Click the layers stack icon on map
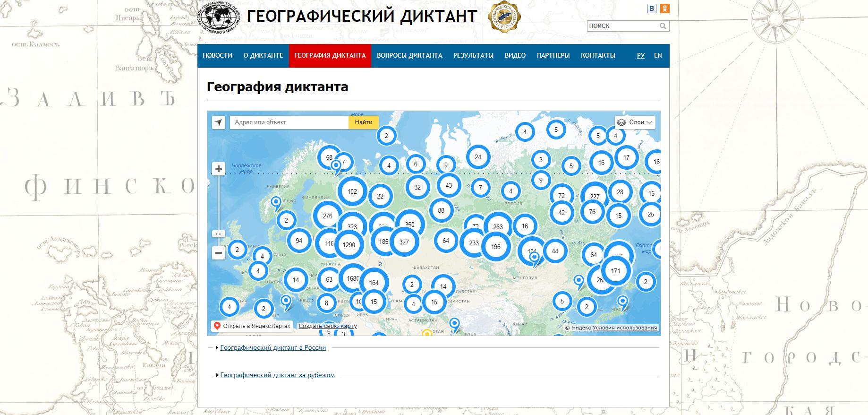868x415 pixels. pos(621,122)
